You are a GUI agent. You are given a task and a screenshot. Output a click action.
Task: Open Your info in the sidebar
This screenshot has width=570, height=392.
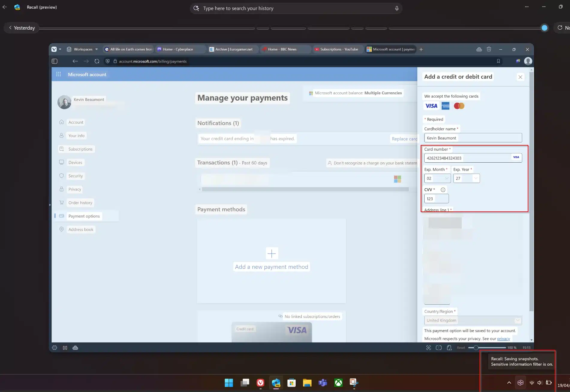tap(76, 136)
